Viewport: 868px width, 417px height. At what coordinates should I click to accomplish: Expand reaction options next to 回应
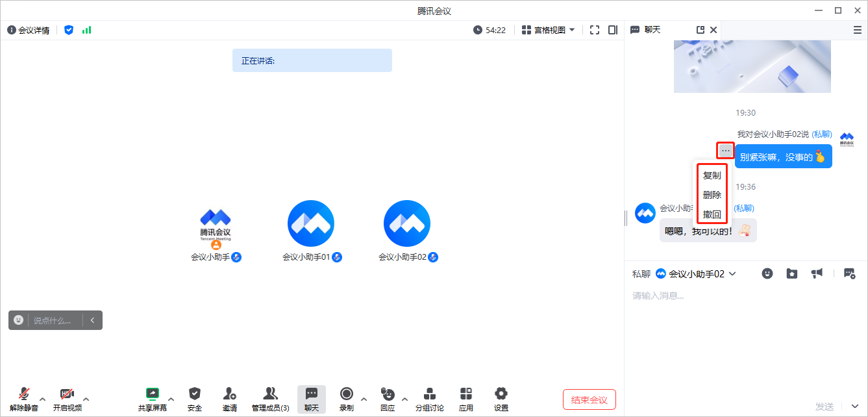404,399
